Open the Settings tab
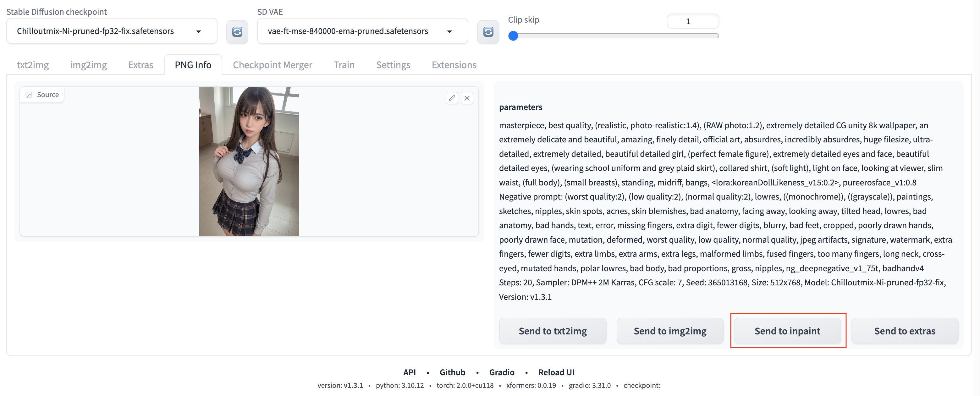 (x=393, y=65)
